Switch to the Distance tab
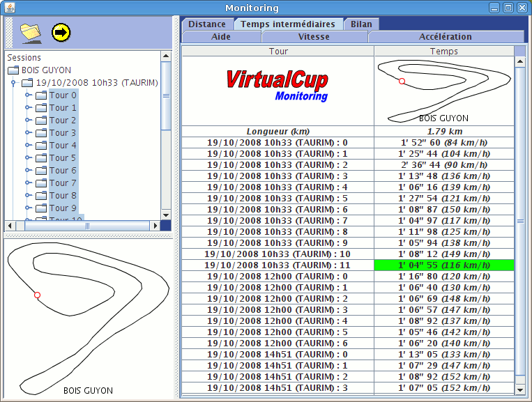Image resolution: width=532 pixels, height=402 pixels. [x=206, y=24]
